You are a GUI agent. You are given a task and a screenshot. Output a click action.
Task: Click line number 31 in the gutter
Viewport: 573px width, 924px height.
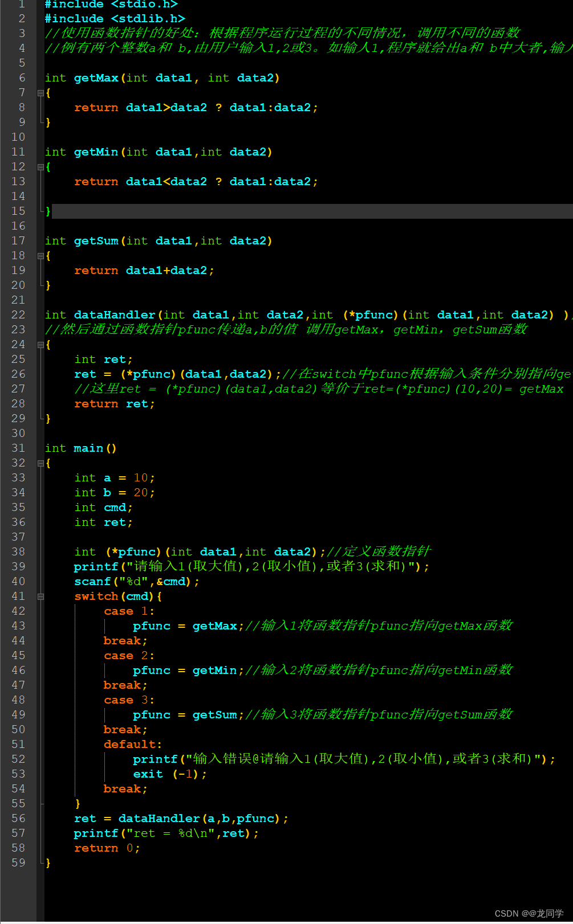tap(18, 448)
